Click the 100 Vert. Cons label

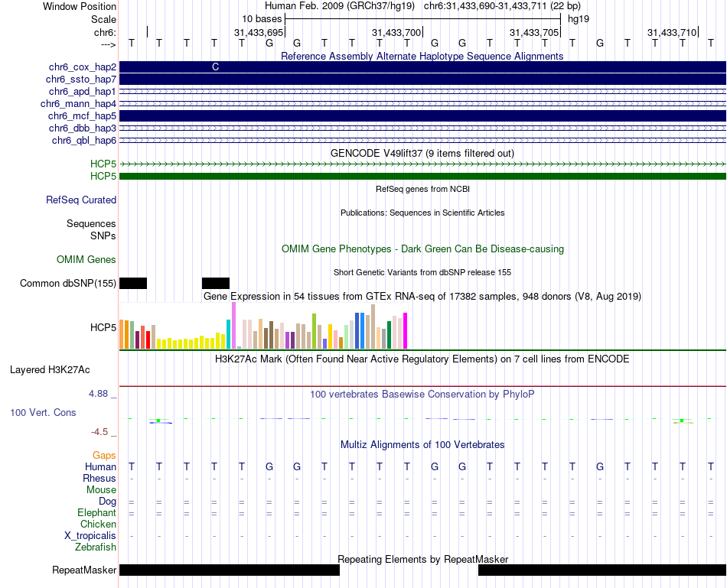(x=43, y=412)
